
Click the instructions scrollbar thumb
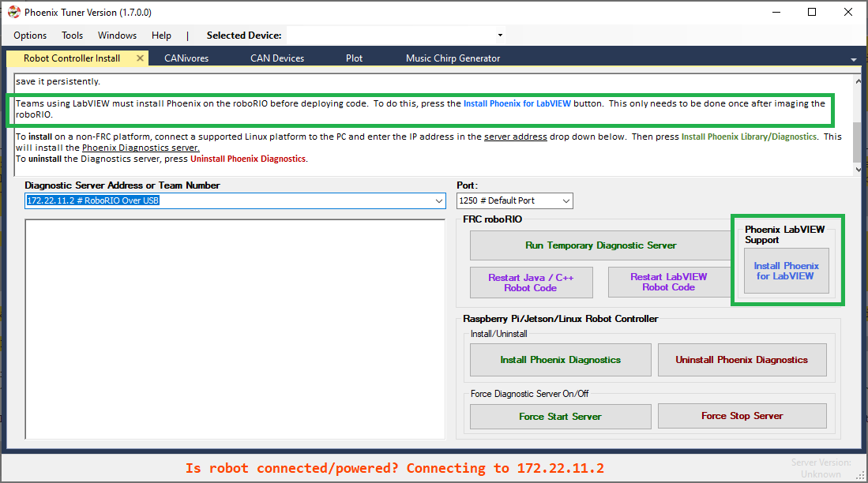[858, 142]
